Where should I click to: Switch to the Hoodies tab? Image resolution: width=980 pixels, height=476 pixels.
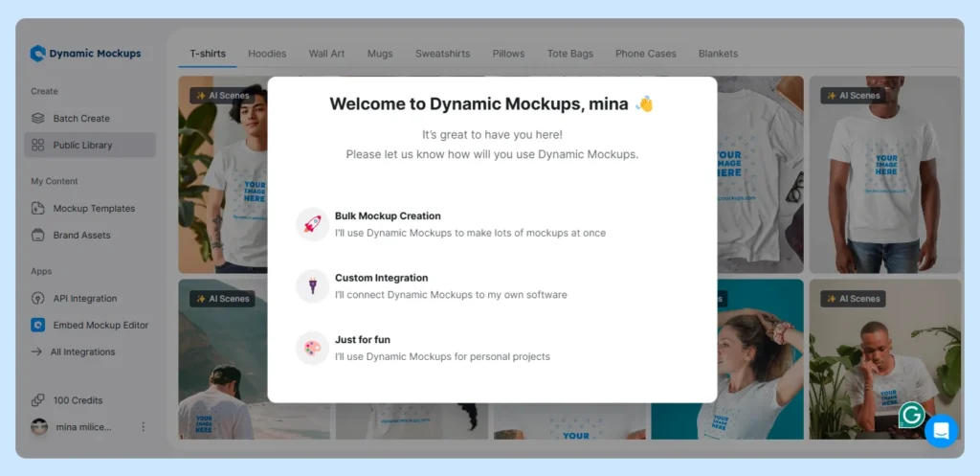(x=267, y=54)
